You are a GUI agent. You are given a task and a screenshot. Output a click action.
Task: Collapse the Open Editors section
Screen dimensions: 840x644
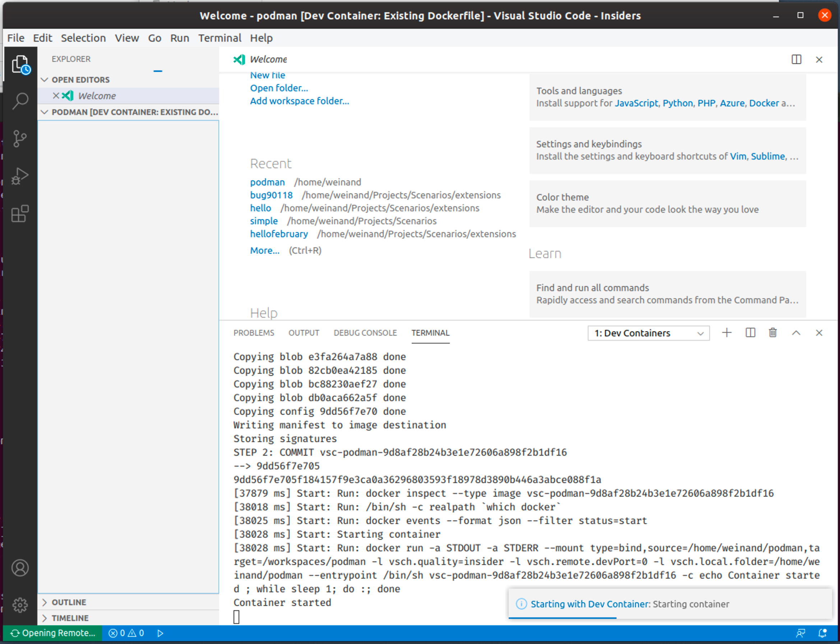(x=45, y=79)
